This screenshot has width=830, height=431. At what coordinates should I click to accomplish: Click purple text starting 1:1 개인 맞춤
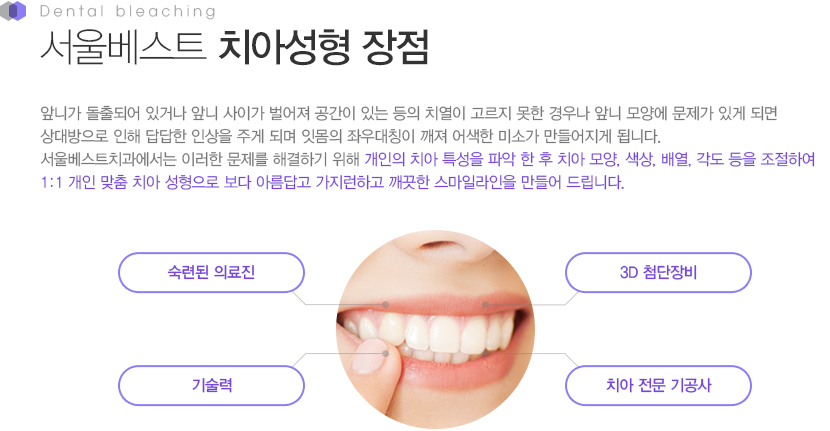point(332,183)
